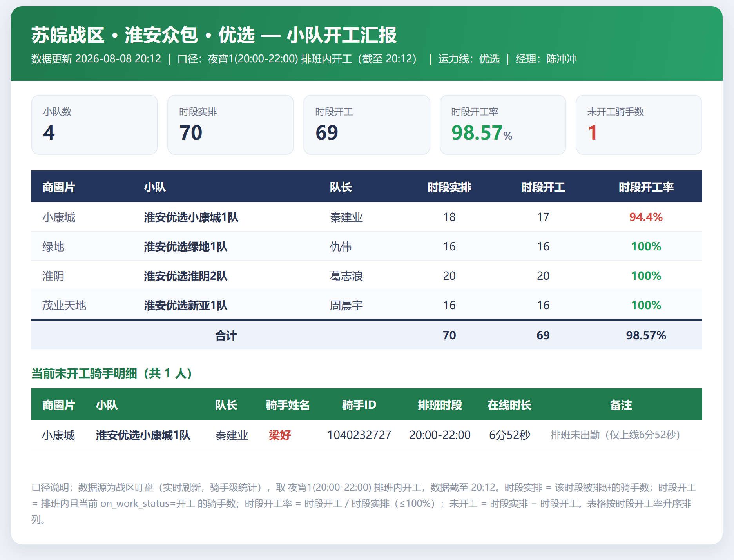Click rider ID 1040232727

(x=359, y=435)
